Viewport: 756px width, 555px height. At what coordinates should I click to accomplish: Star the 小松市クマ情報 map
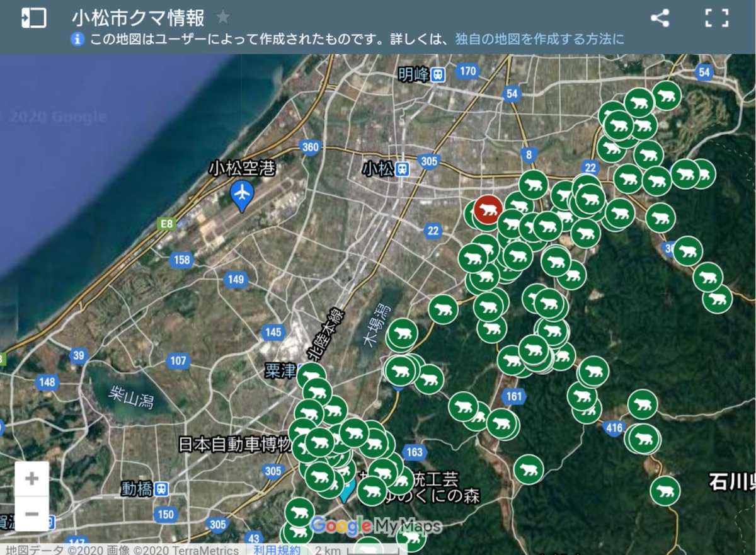coord(223,17)
